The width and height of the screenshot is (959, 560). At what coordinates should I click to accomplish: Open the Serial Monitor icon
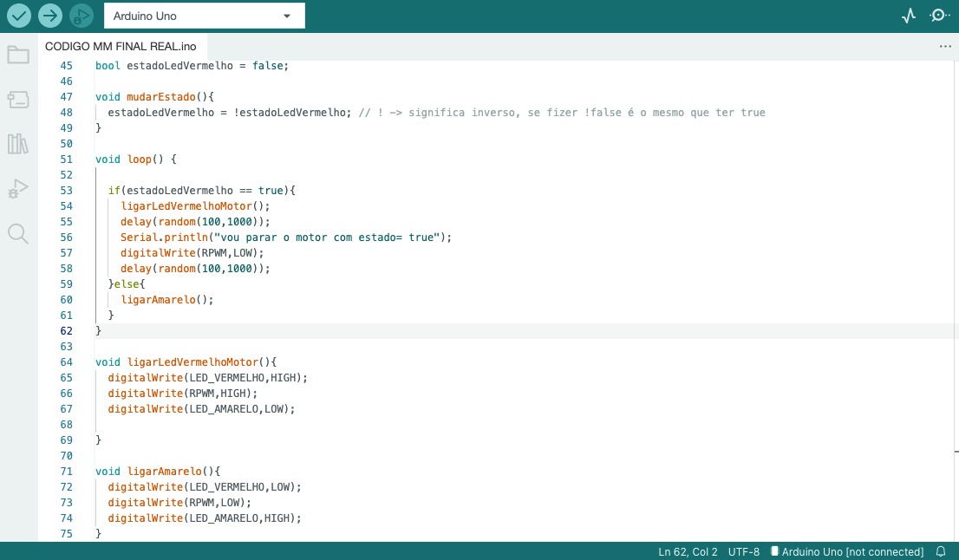[x=939, y=16]
